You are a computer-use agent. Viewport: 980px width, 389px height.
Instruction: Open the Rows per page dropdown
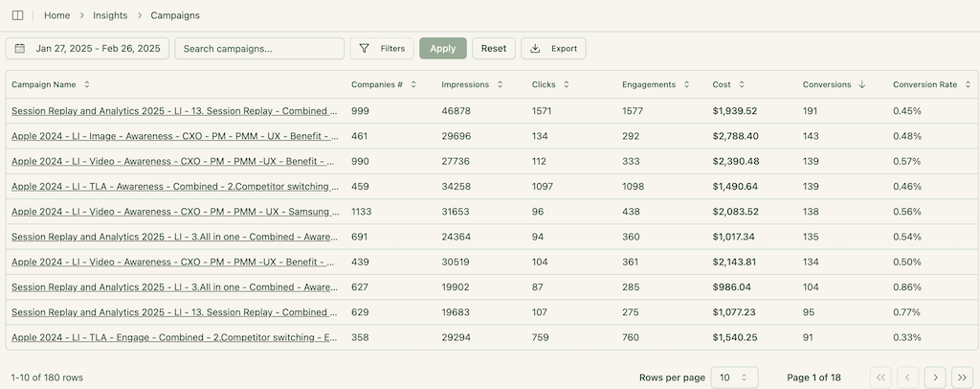click(734, 378)
